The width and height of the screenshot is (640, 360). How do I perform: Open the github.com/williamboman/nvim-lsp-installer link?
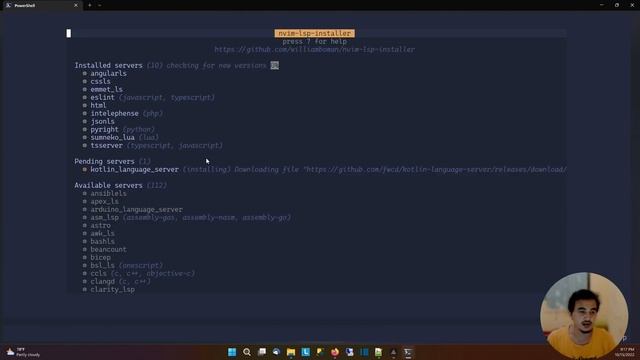tap(314, 49)
